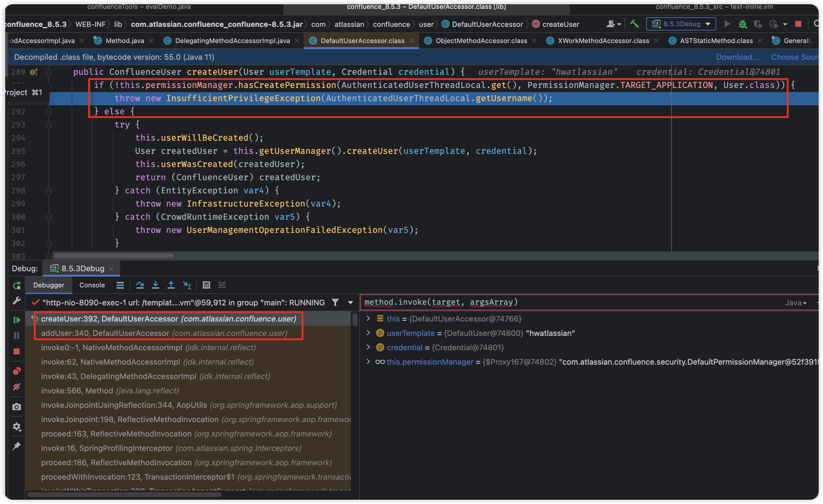Open the Java language dropdown in the evaluate field
The width and height of the screenshot is (823, 504).
[796, 302]
